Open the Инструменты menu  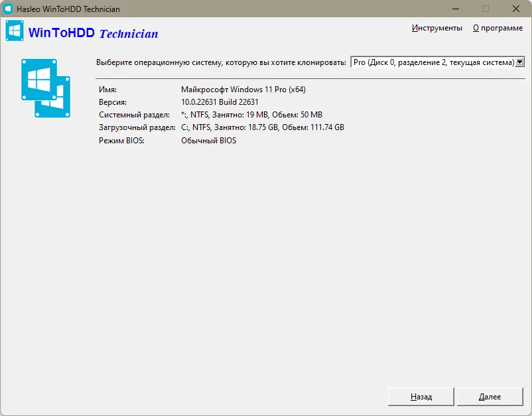437,28
